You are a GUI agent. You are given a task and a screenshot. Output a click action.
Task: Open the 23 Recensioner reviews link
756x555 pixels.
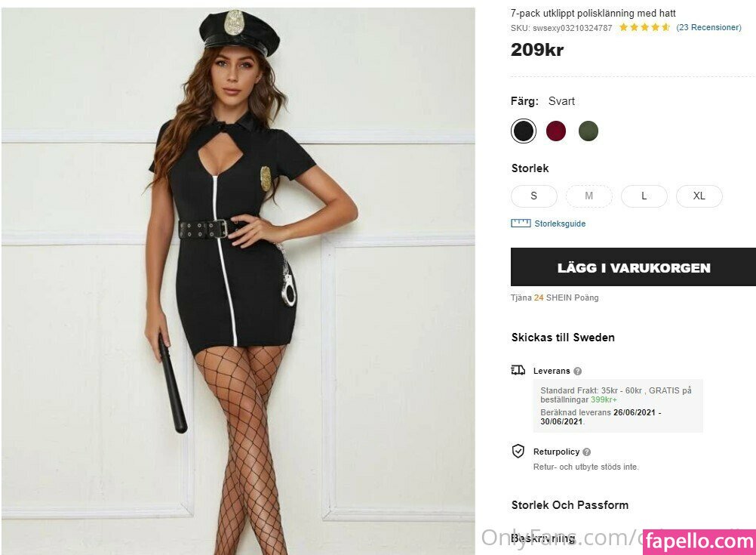point(708,27)
